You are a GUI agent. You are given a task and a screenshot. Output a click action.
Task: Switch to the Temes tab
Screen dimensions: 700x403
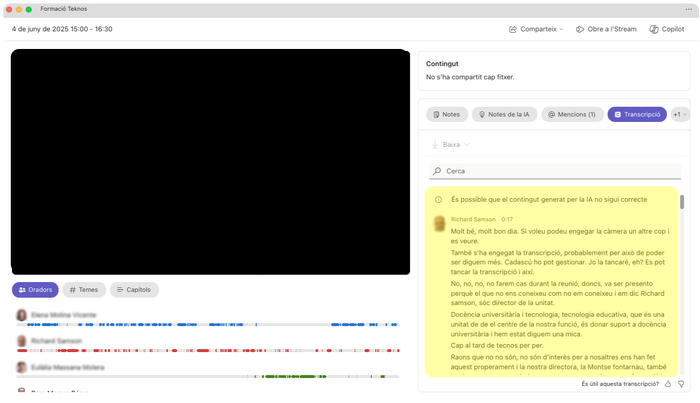[84, 290]
